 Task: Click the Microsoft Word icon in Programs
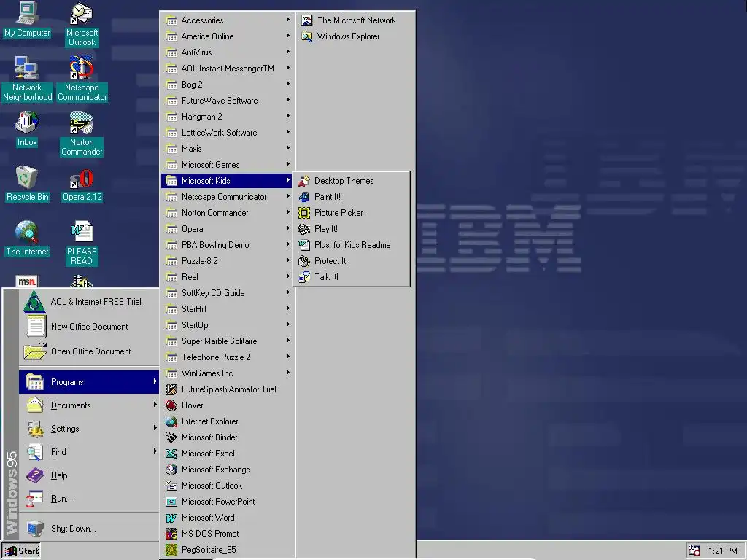coord(171,518)
